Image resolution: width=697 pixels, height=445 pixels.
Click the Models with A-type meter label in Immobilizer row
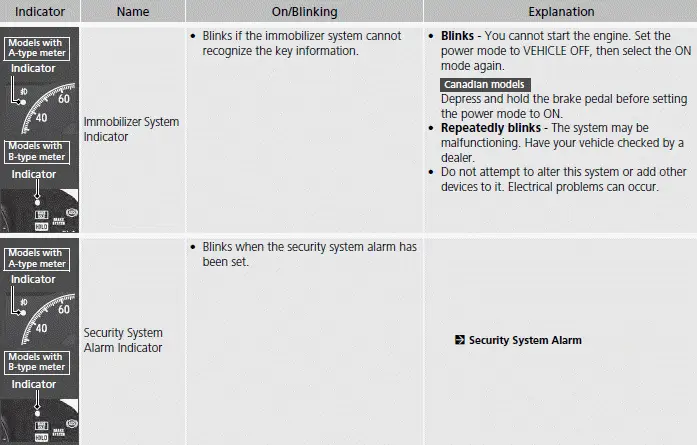[37, 48]
